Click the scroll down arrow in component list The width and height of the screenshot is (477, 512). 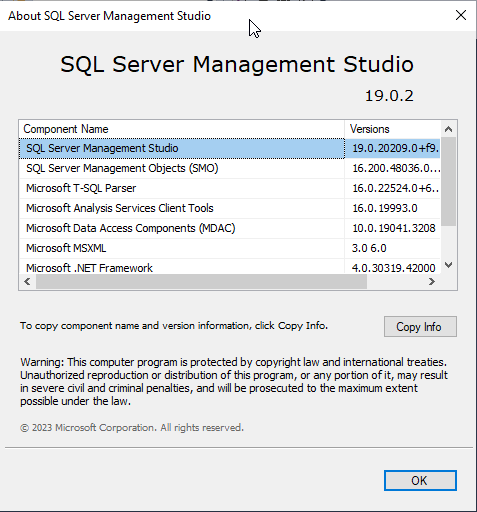tap(449, 265)
